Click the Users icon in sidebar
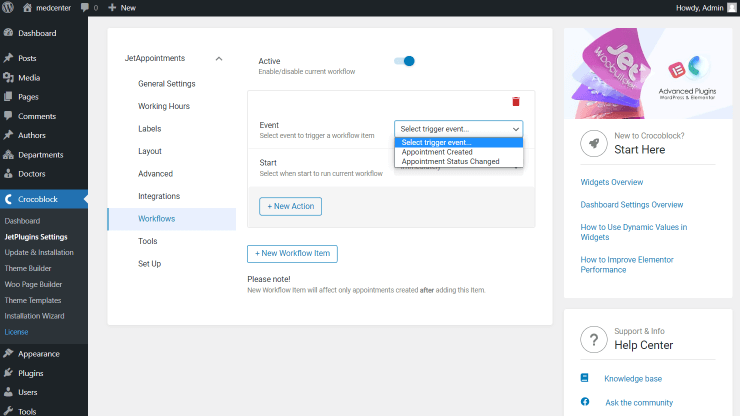The width and height of the screenshot is (740, 416). pyautogui.click(x=8, y=392)
